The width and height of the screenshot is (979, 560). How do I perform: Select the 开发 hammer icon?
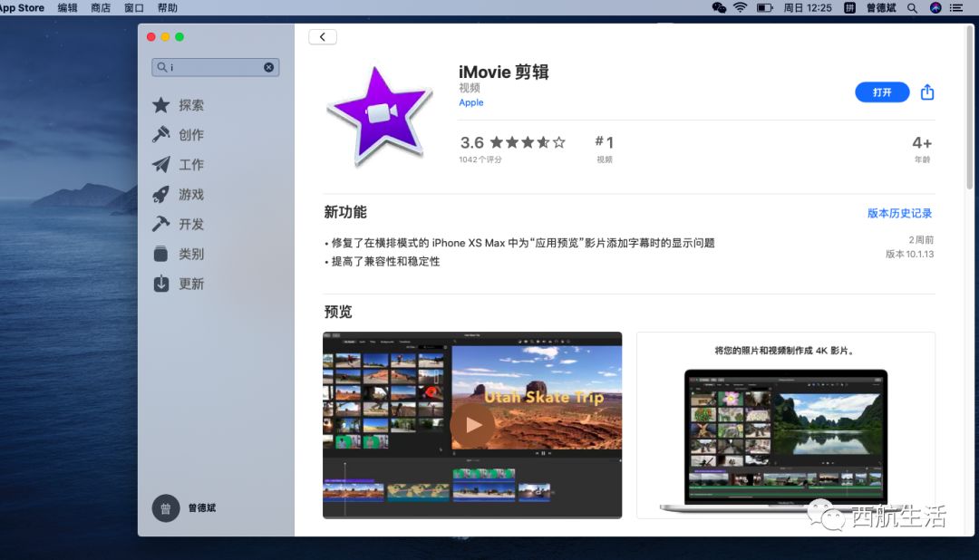point(161,224)
